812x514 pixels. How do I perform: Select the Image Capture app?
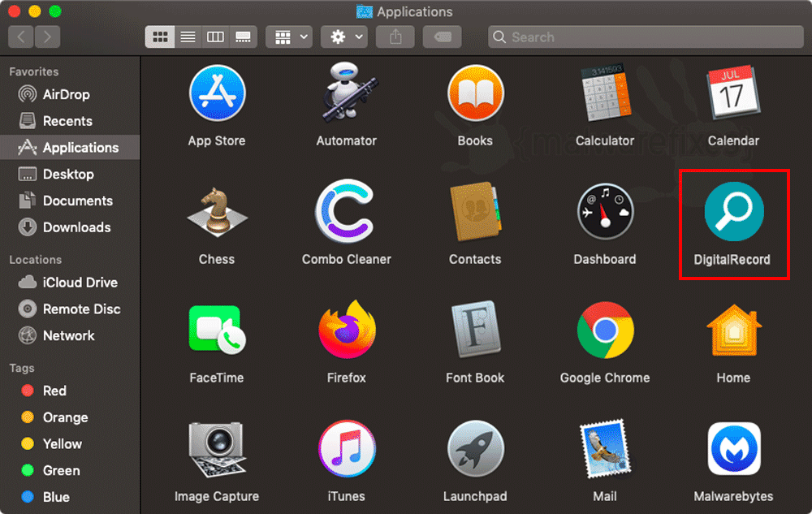(217, 448)
